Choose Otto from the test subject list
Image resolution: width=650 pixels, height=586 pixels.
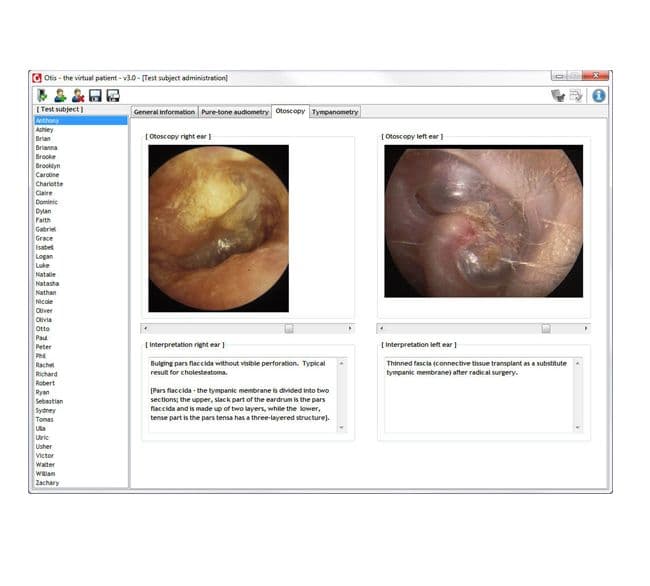[x=43, y=329]
